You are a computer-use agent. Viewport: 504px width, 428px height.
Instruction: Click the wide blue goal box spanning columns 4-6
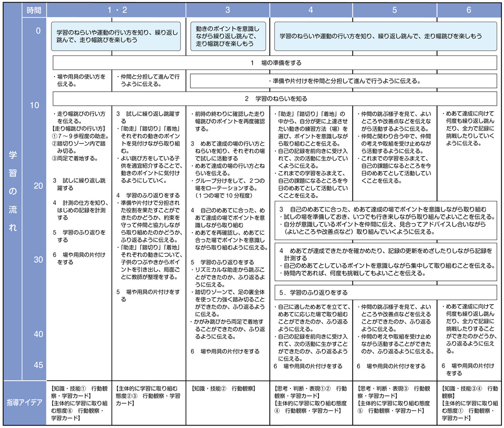click(386, 36)
